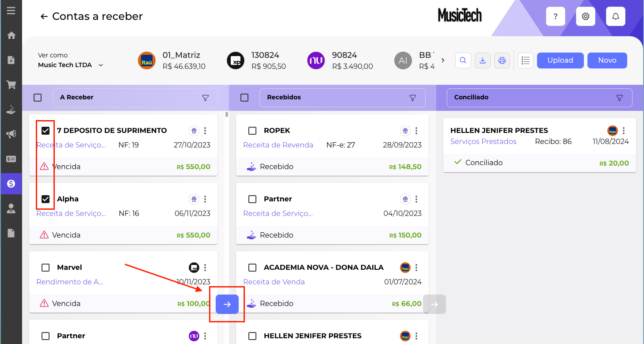Click the help question mark icon
This screenshot has height=344, width=644.
click(556, 17)
